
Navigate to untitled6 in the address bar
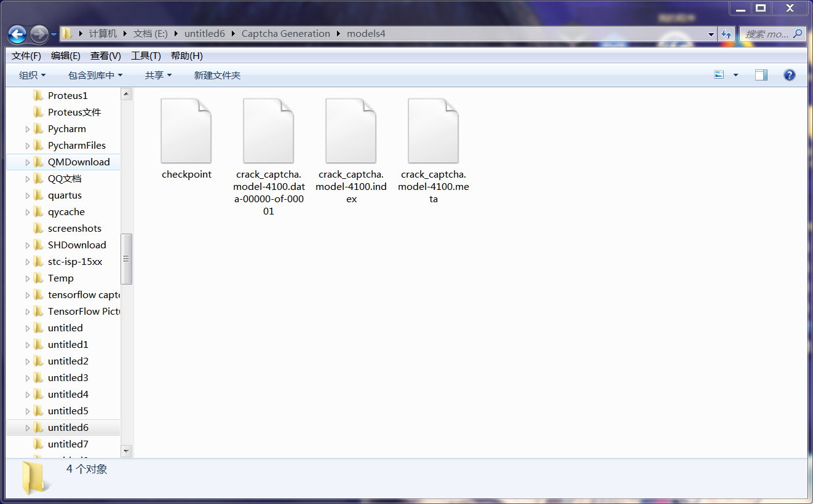click(205, 34)
